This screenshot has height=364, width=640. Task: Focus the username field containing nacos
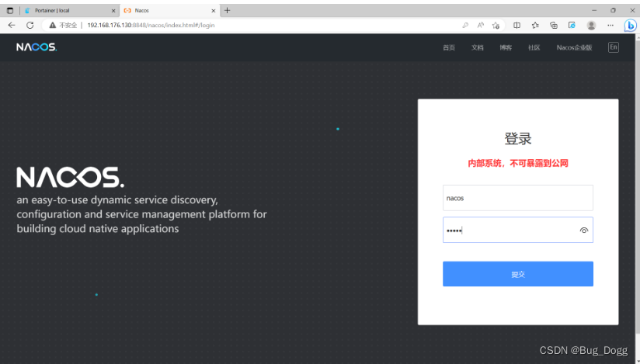517,198
